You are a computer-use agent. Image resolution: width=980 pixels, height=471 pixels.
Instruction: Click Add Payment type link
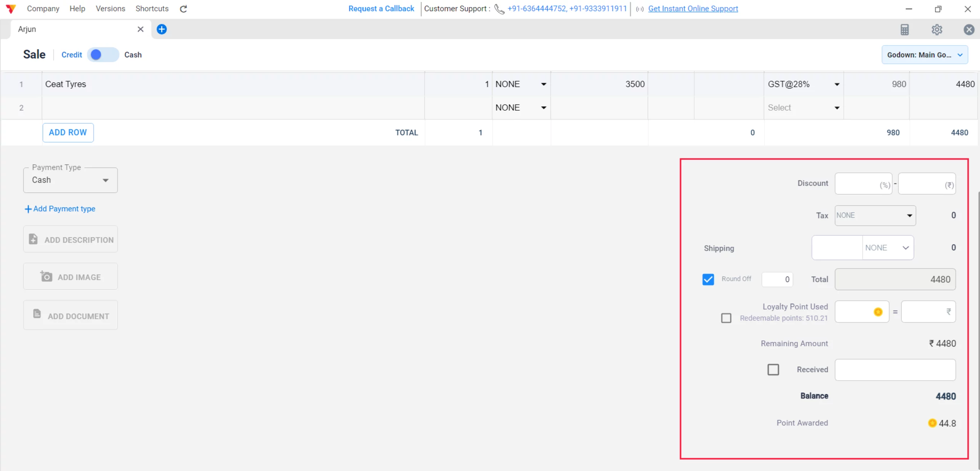60,209
